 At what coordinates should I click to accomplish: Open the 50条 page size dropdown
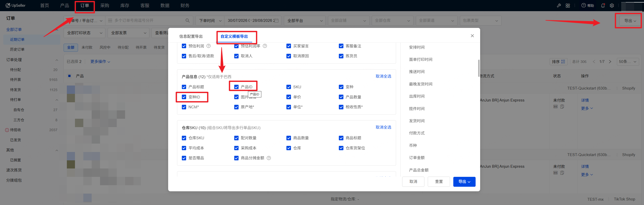pyautogui.click(x=628, y=62)
